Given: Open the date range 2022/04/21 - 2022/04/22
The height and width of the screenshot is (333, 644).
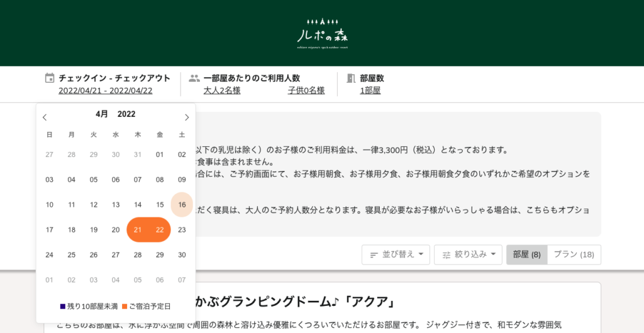Looking at the screenshot, I should click(x=106, y=90).
